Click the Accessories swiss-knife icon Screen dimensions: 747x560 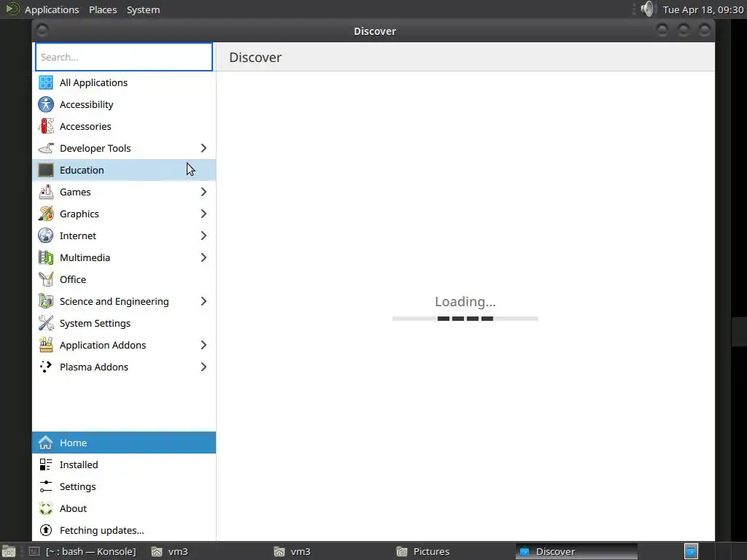coord(46,126)
